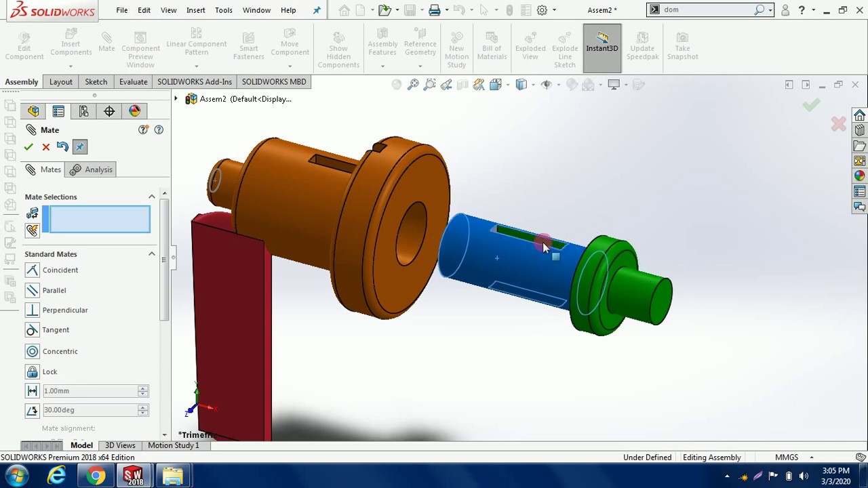Image resolution: width=868 pixels, height=488 pixels.
Task: Open the MMGS units dropdown in status bar
Action: click(794, 457)
